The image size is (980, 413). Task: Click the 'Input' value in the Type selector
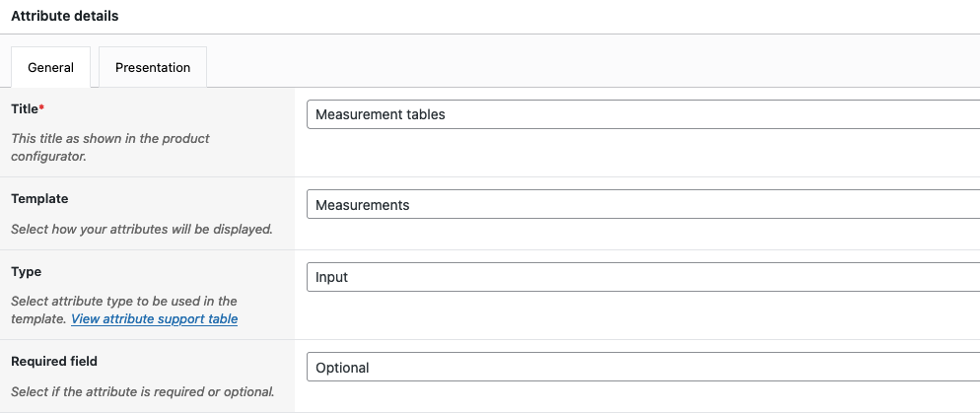331,277
